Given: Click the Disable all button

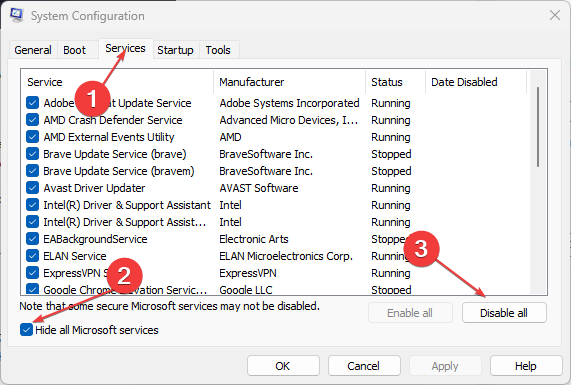Looking at the screenshot, I should point(504,313).
